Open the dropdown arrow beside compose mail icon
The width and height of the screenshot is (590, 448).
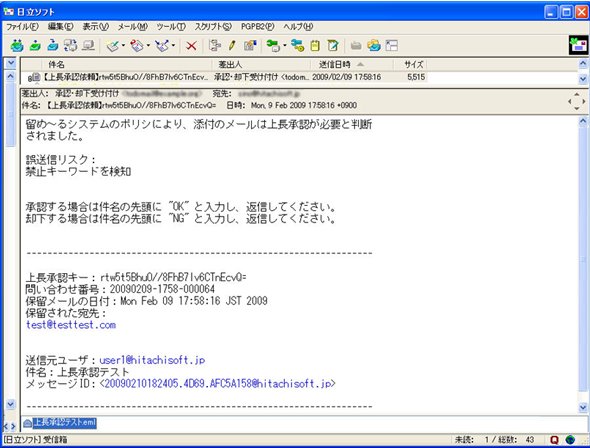coord(123,46)
